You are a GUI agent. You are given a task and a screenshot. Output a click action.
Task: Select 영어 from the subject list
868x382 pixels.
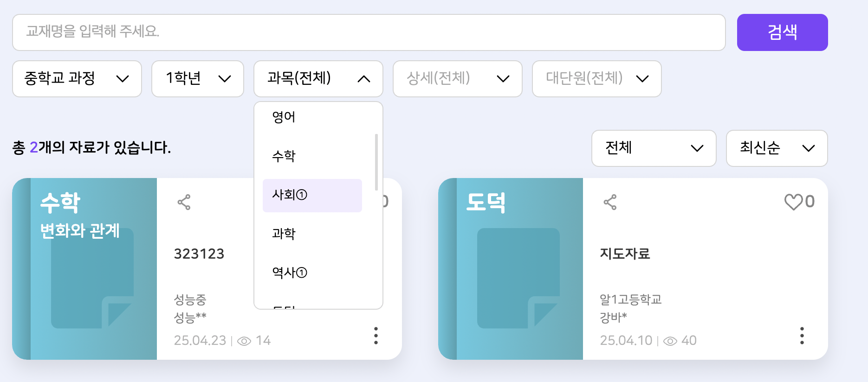click(x=312, y=117)
